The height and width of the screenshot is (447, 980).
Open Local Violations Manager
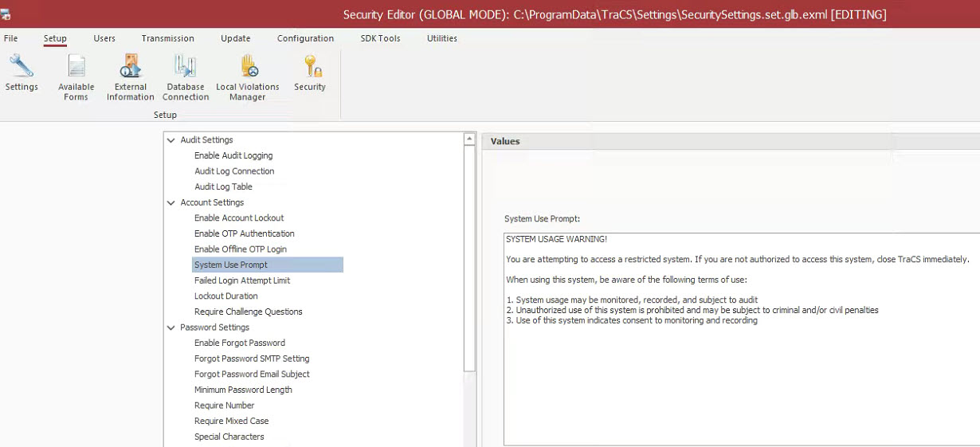tap(248, 68)
